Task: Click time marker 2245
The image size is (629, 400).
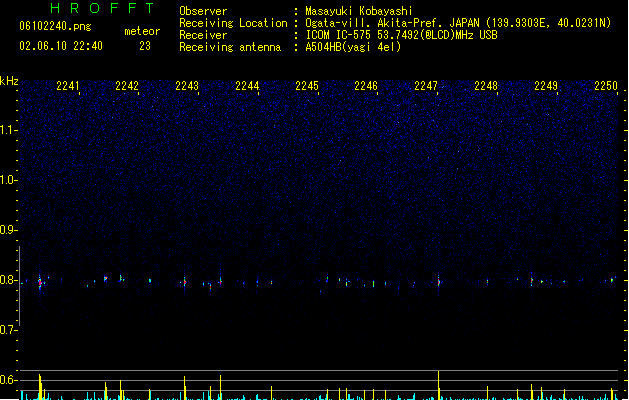Action: 307,86
